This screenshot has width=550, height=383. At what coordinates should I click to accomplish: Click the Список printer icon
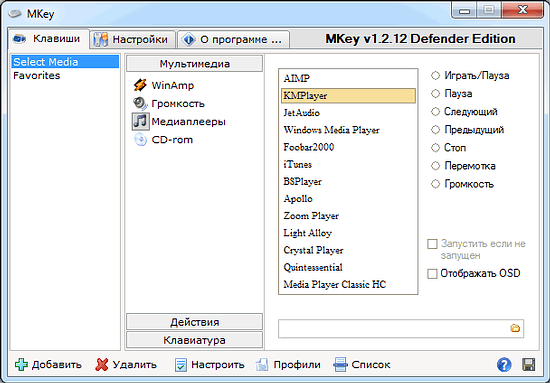pyautogui.click(x=340, y=365)
